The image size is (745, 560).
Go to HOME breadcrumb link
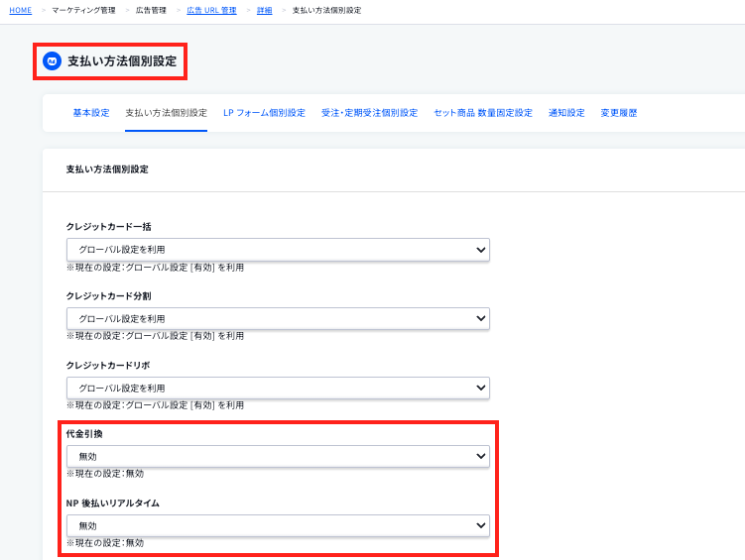pos(21,11)
